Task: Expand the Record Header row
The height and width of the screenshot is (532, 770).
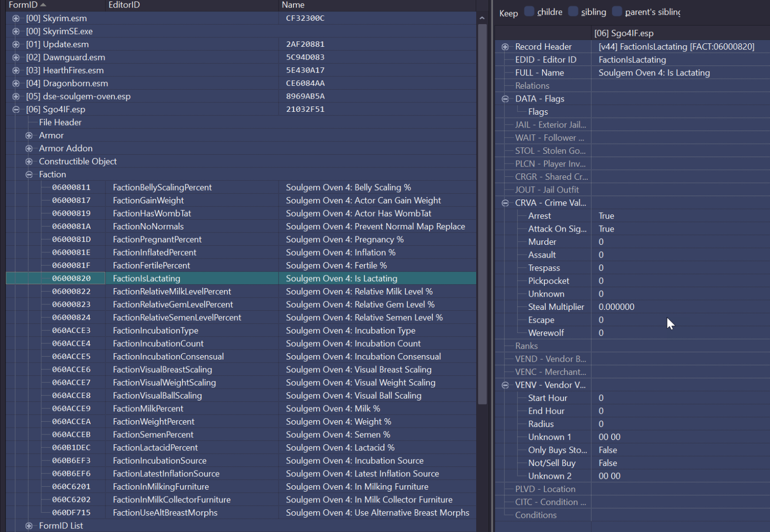Action: pos(505,47)
